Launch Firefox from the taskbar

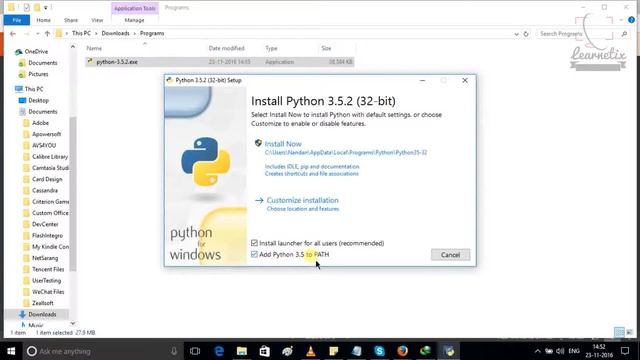pyautogui.click(x=402, y=351)
